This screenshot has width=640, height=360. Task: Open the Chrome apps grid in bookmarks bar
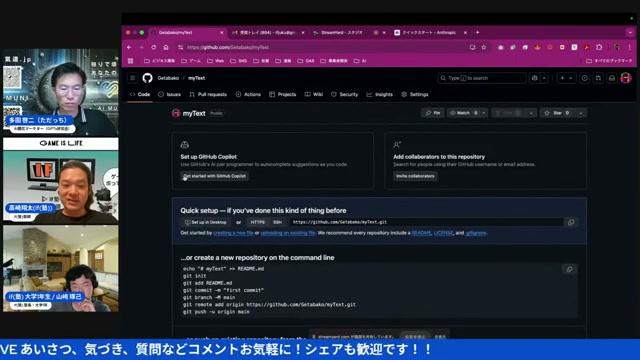coord(131,61)
